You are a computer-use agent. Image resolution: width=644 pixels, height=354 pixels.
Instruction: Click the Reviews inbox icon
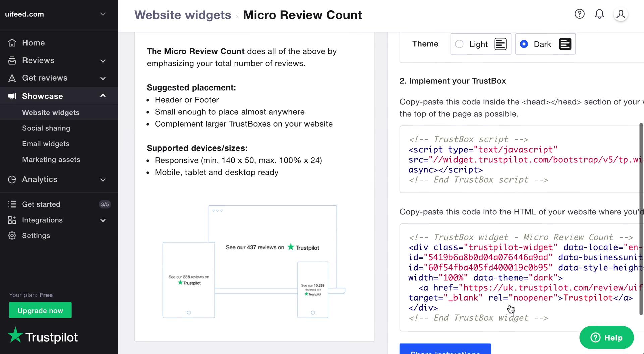click(x=12, y=60)
